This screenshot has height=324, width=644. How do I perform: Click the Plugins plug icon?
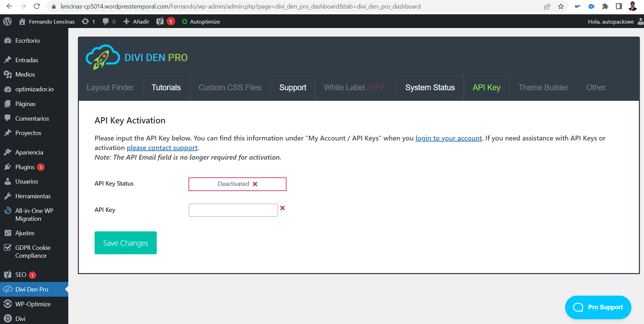click(8, 167)
